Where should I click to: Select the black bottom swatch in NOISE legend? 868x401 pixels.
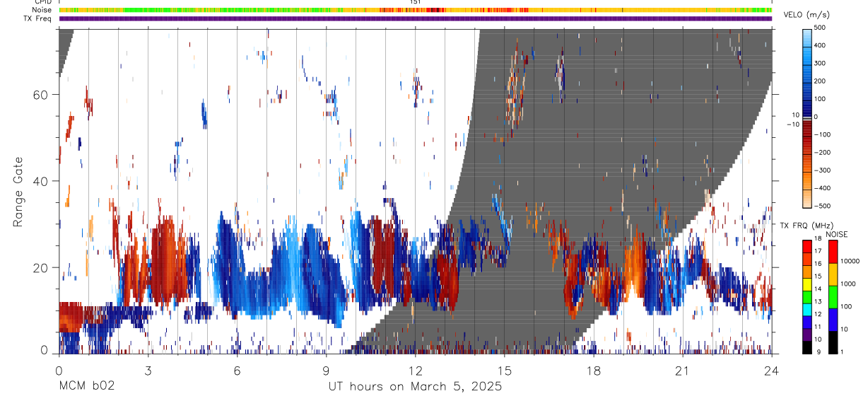(833, 342)
